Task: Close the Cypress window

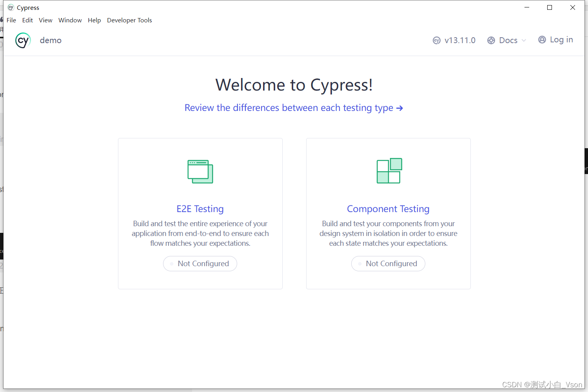Action: pos(573,7)
